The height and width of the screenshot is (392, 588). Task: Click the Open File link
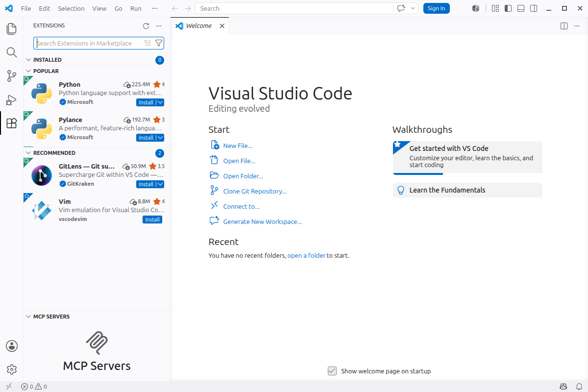(x=239, y=161)
